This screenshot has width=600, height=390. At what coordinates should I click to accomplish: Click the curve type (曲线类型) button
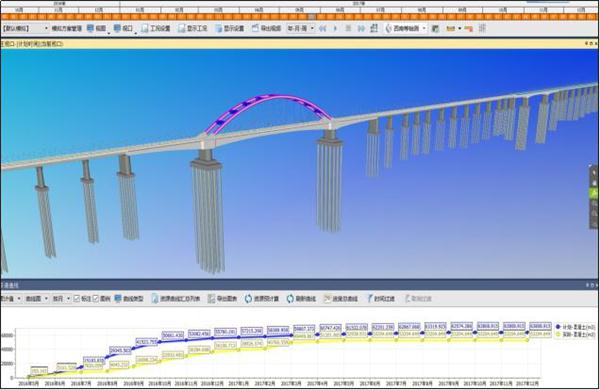point(129,299)
